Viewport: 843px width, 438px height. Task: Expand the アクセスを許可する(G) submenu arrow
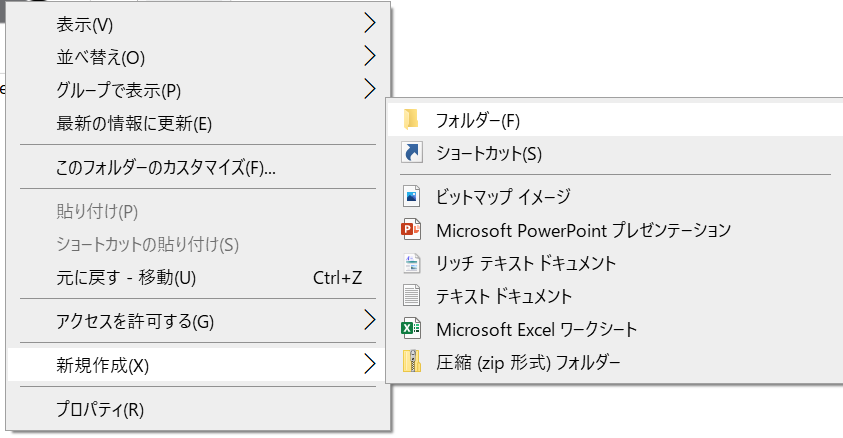[x=369, y=321]
